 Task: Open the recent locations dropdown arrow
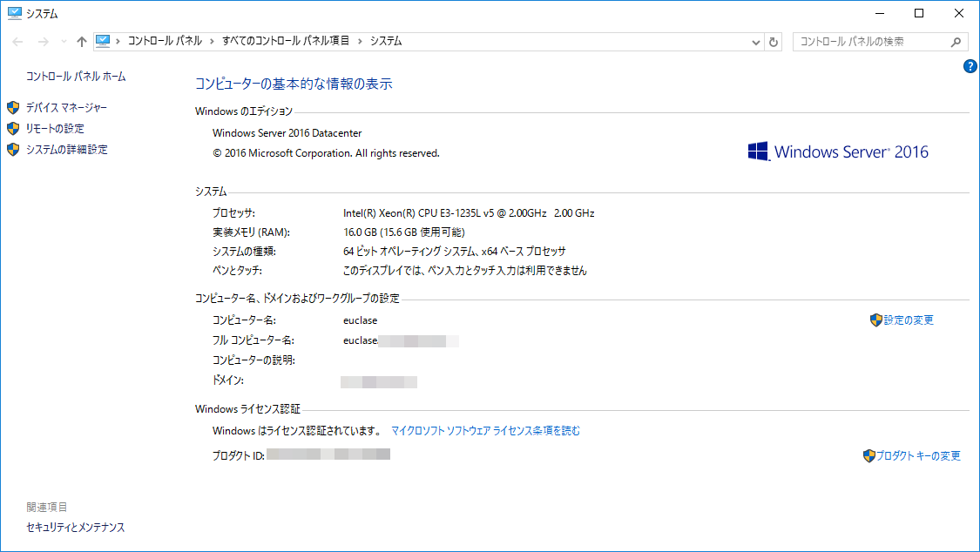[64, 42]
